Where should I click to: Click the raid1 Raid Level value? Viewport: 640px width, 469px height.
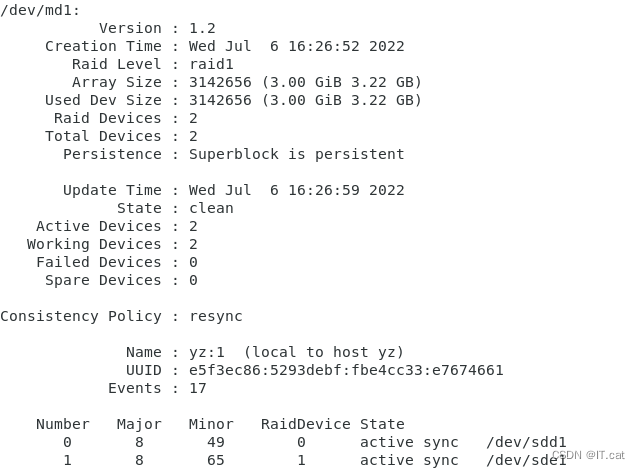[x=211, y=64]
